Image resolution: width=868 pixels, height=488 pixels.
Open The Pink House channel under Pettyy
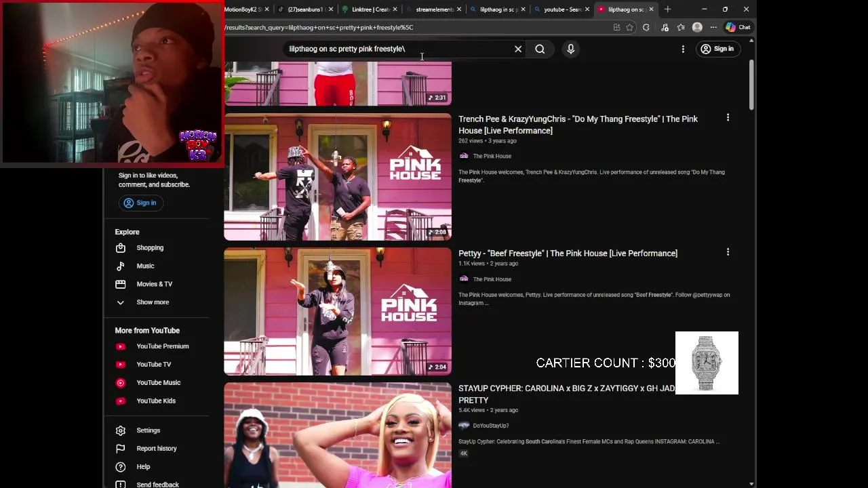pyautogui.click(x=492, y=279)
